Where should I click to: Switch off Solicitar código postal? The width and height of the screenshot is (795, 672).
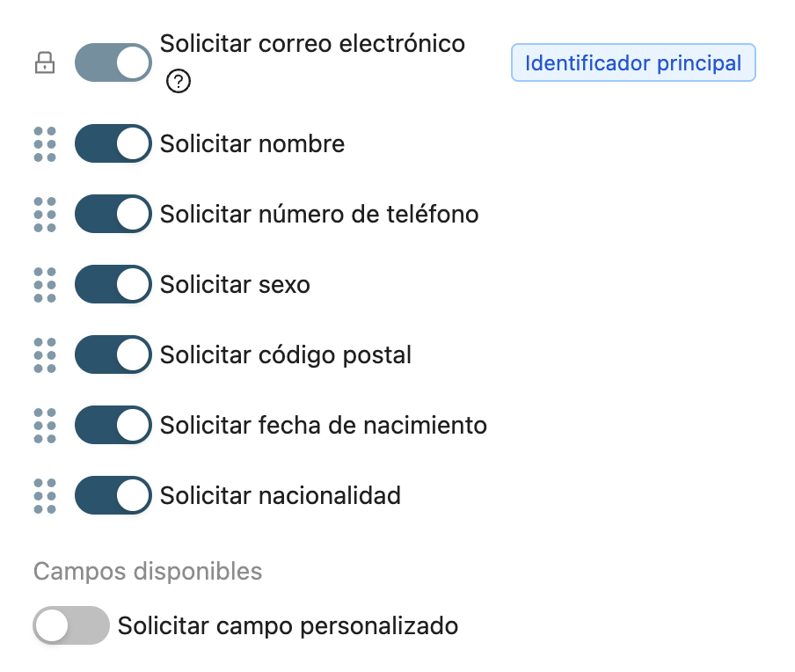pos(113,354)
